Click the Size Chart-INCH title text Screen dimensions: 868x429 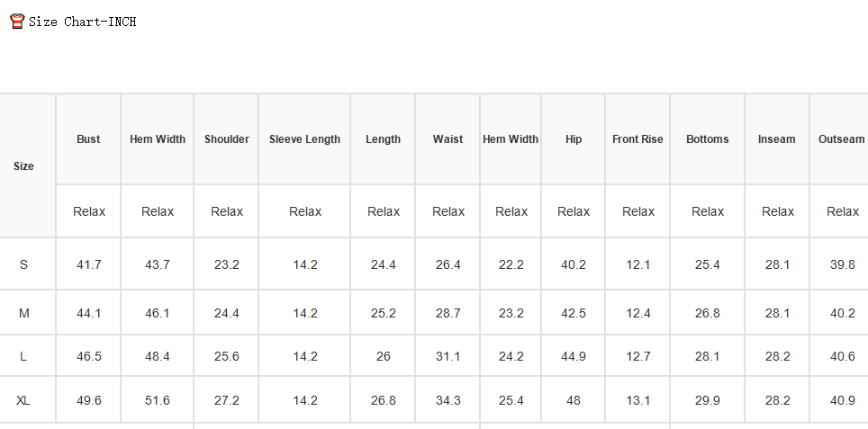[83, 22]
